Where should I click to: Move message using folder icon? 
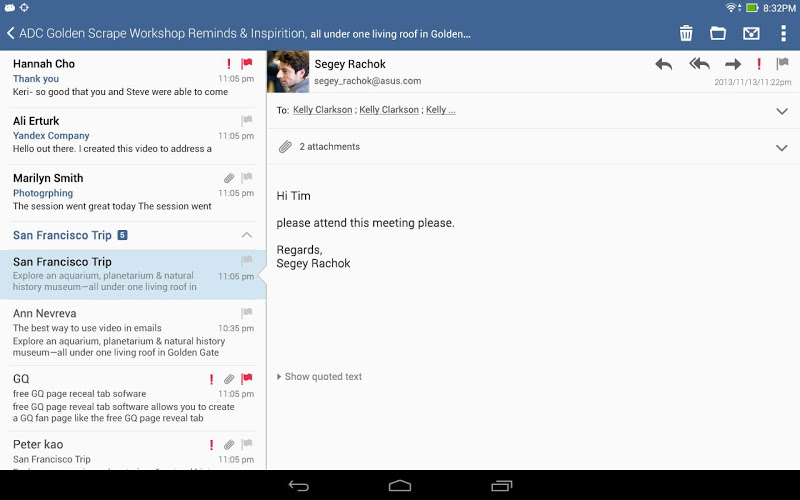pyautogui.click(x=718, y=33)
